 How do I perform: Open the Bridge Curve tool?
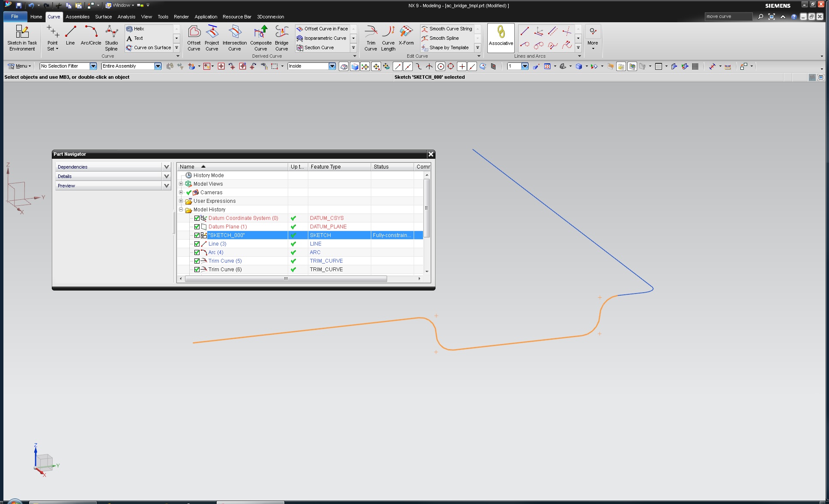(x=282, y=38)
